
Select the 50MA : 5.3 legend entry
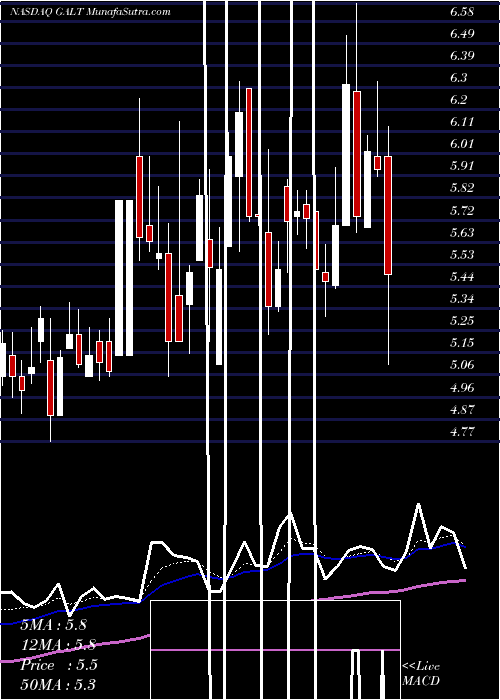[58, 684]
